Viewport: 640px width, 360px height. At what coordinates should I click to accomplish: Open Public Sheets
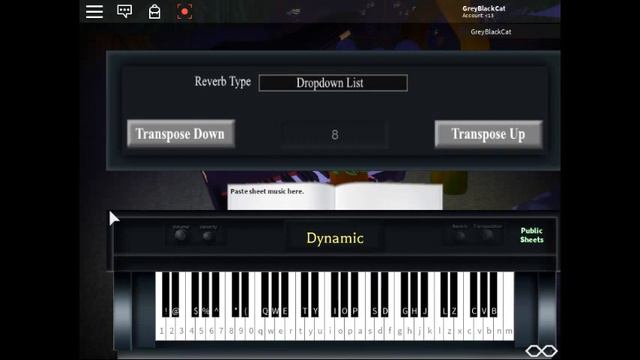pyautogui.click(x=531, y=235)
